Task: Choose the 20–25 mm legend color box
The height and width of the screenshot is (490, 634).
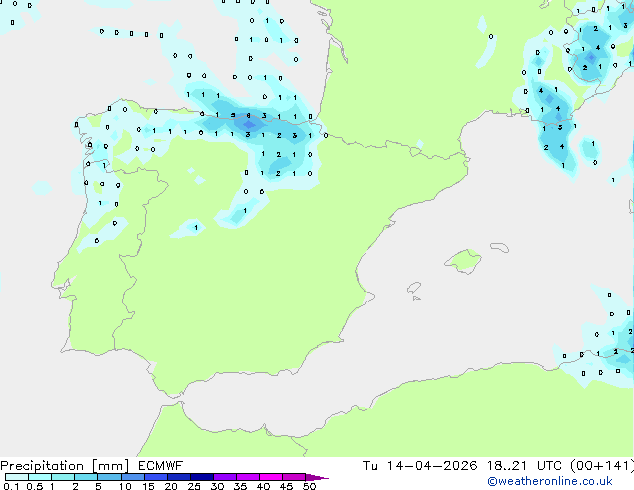Action: pyautogui.click(x=178, y=477)
